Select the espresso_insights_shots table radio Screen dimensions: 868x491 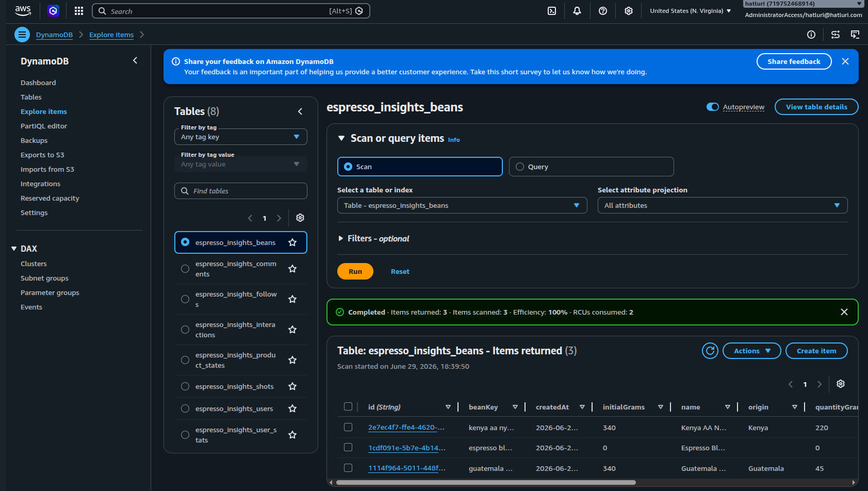tap(185, 386)
